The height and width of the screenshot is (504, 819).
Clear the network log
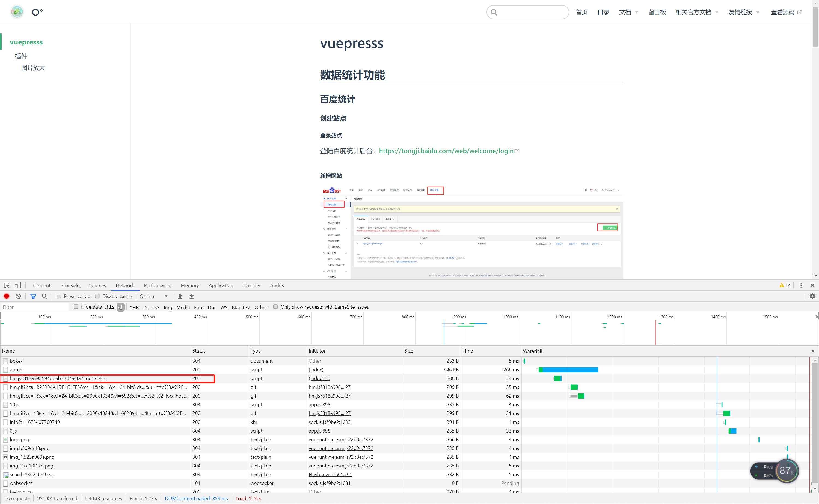click(x=18, y=296)
